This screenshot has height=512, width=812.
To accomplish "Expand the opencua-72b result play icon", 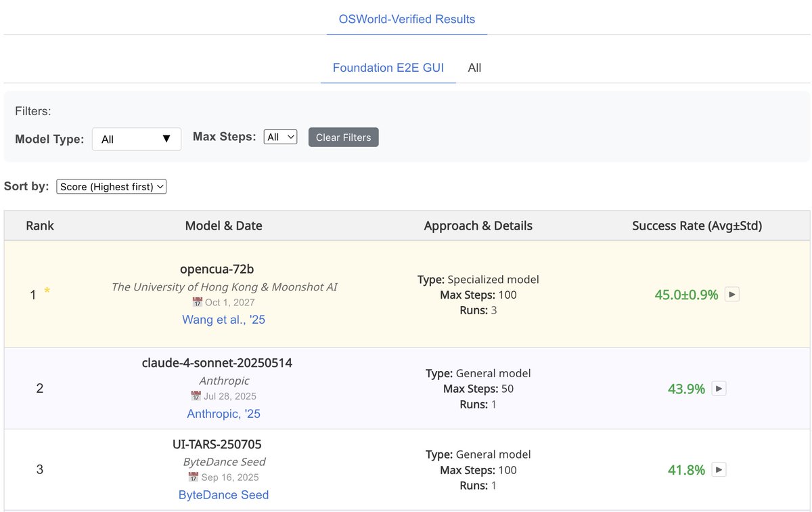I will pos(732,295).
